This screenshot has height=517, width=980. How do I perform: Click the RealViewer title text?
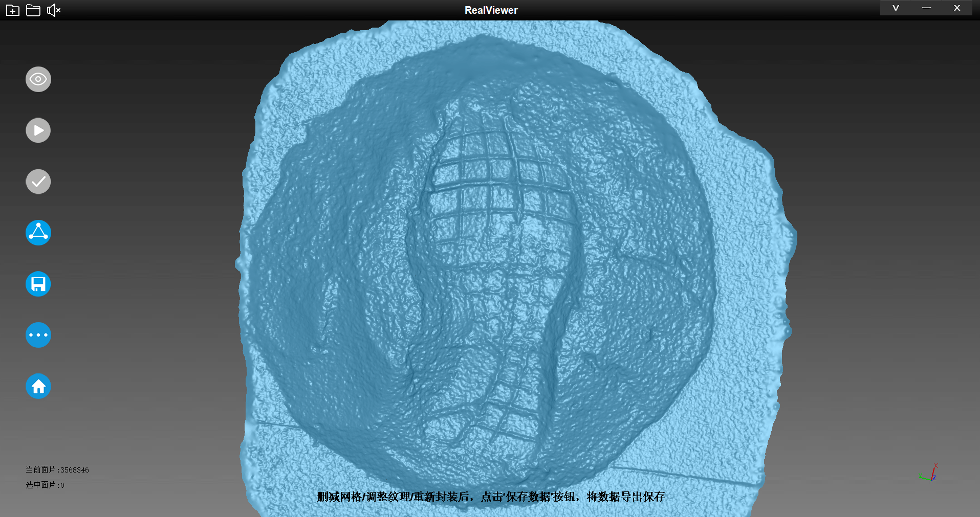click(491, 10)
